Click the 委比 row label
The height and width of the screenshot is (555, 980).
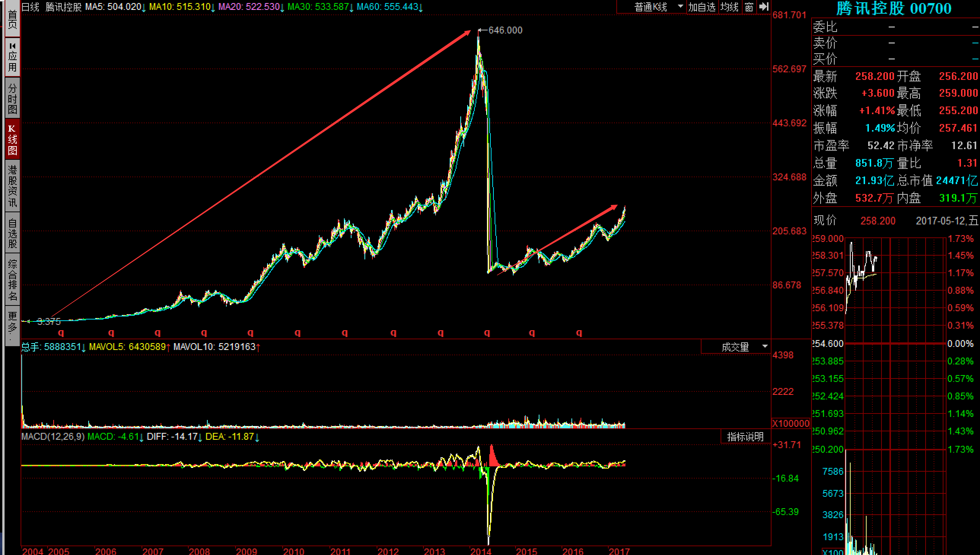[825, 27]
